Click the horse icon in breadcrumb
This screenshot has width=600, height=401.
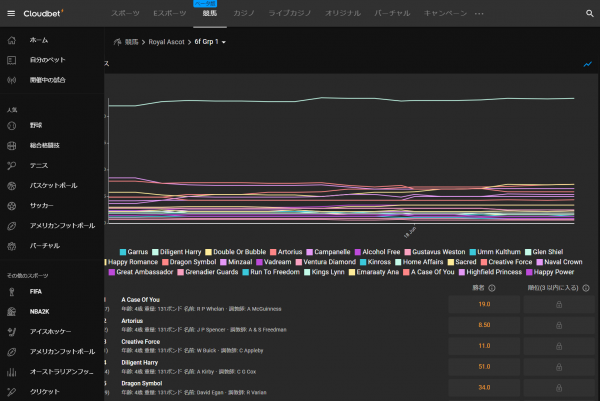pos(117,42)
